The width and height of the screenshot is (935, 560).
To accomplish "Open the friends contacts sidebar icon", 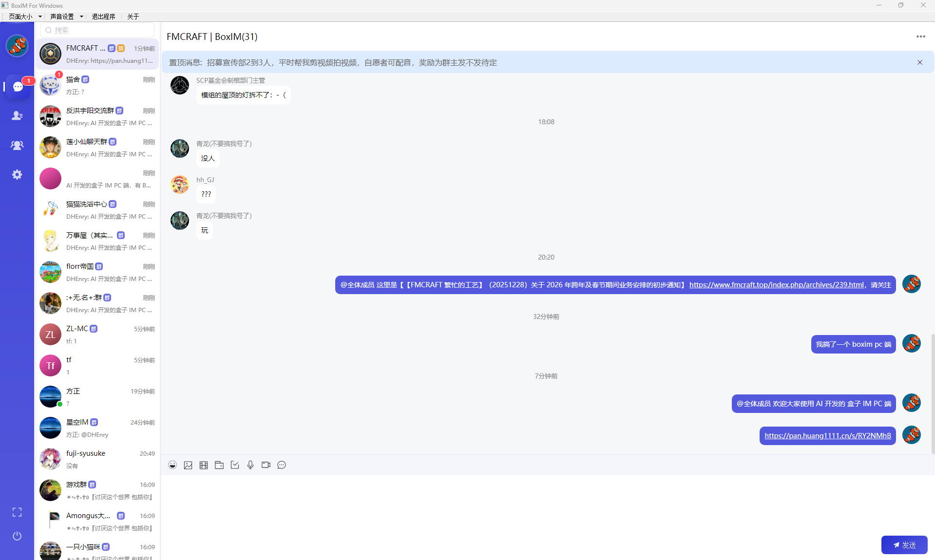I will tap(17, 116).
